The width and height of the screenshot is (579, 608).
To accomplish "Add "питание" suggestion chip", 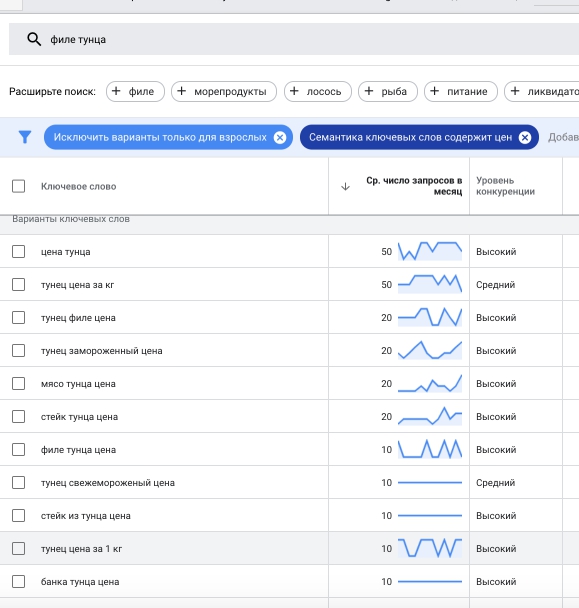I will pyautogui.click(x=461, y=92).
